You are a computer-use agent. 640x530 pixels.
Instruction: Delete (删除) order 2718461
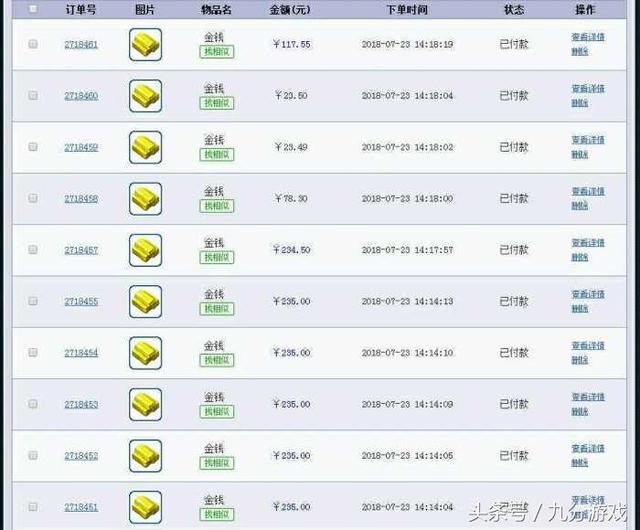click(x=580, y=52)
